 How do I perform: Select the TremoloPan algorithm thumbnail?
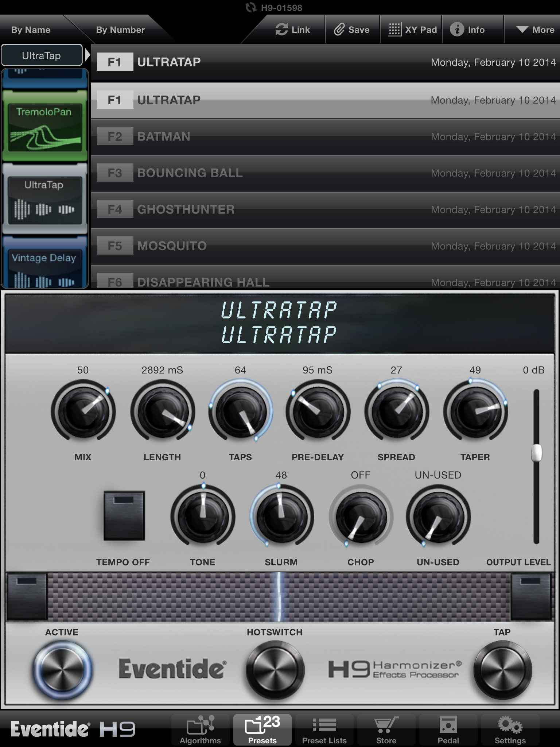(x=45, y=126)
